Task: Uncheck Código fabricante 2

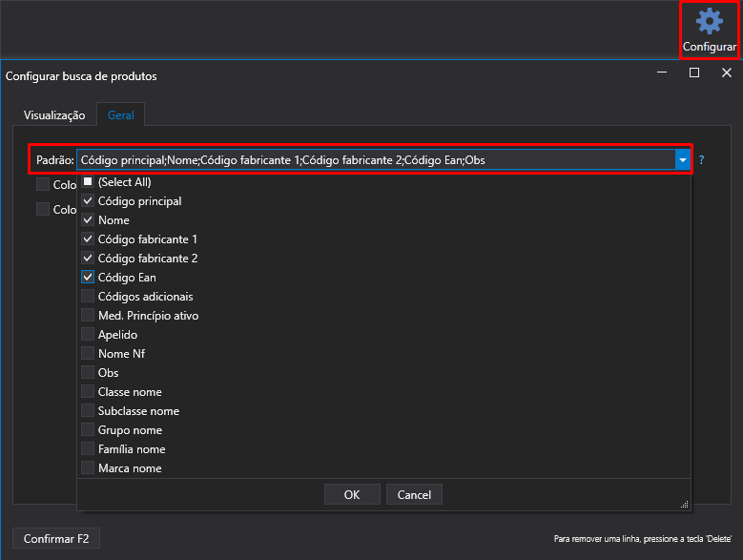Action: (x=88, y=258)
